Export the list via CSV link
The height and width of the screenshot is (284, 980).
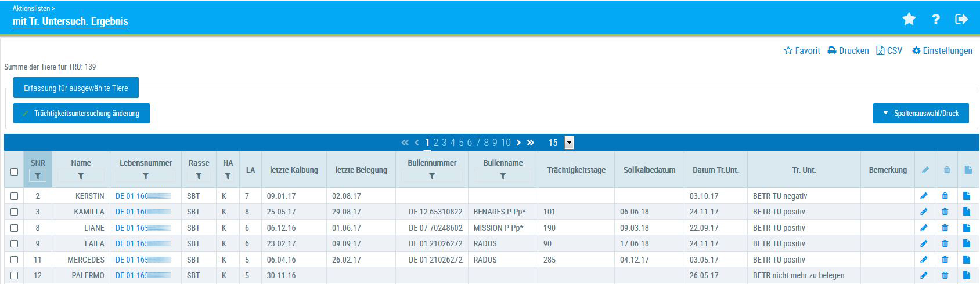point(889,51)
